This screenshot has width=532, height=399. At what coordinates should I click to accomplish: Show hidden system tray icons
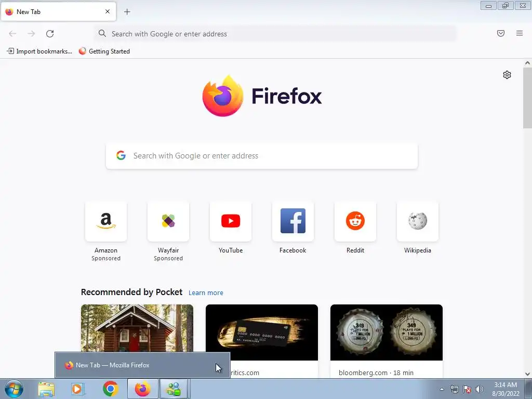tap(442, 389)
